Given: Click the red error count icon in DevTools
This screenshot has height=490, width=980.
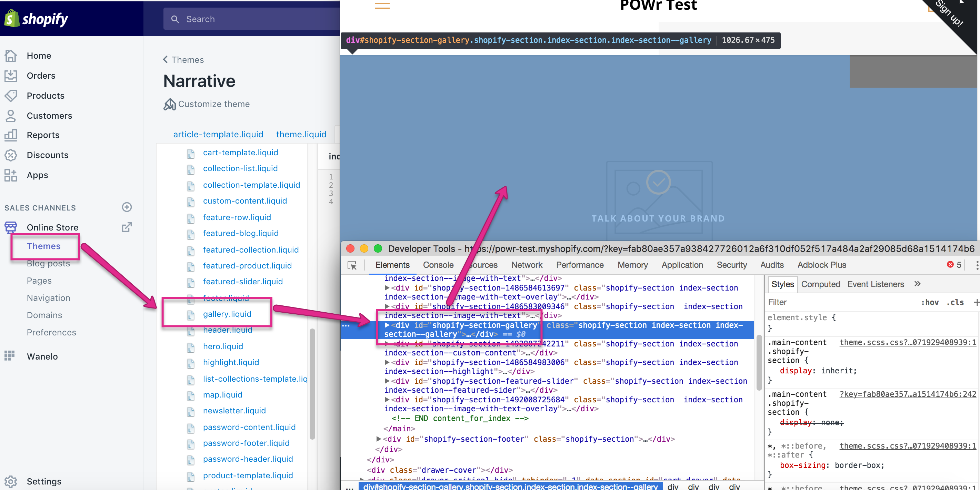Looking at the screenshot, I should 950,265.
